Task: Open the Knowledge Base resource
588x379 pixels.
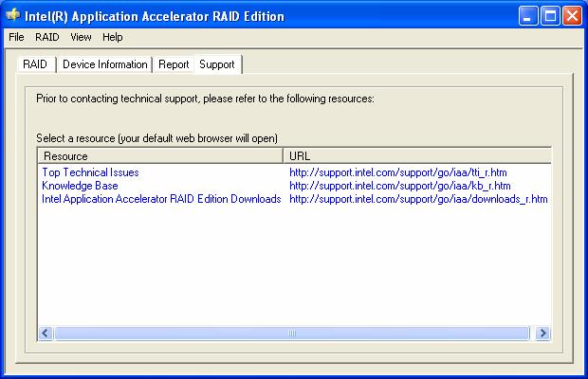Action: (80, 186)
